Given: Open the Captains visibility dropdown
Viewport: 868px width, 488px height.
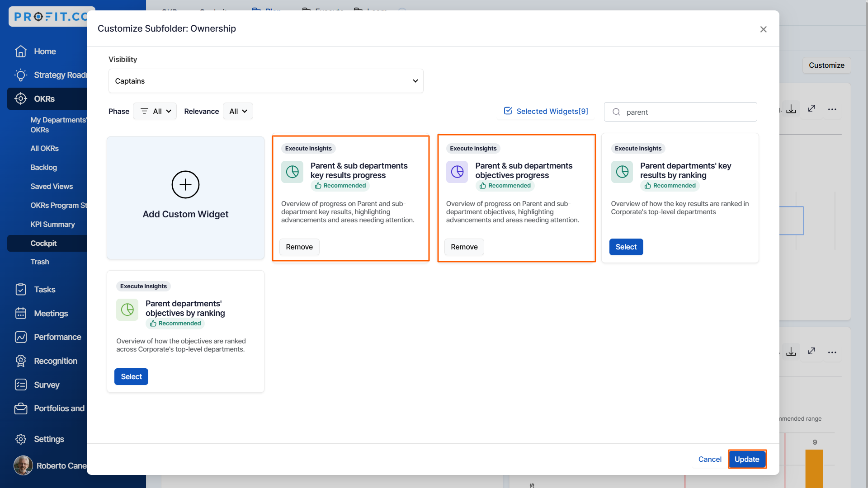Looking at the screenshot, I should click(266, 81).
